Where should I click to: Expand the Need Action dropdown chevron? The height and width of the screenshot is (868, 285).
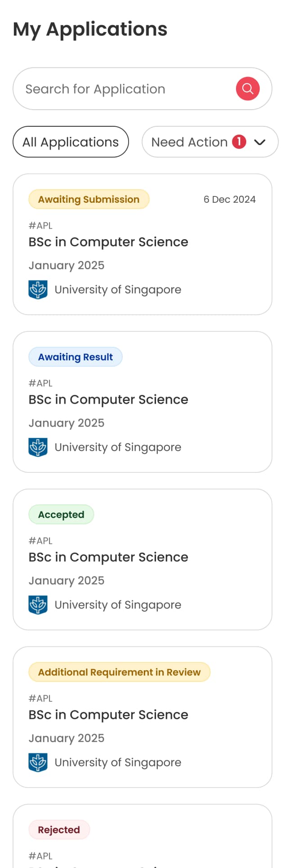(x=260, y=142)
